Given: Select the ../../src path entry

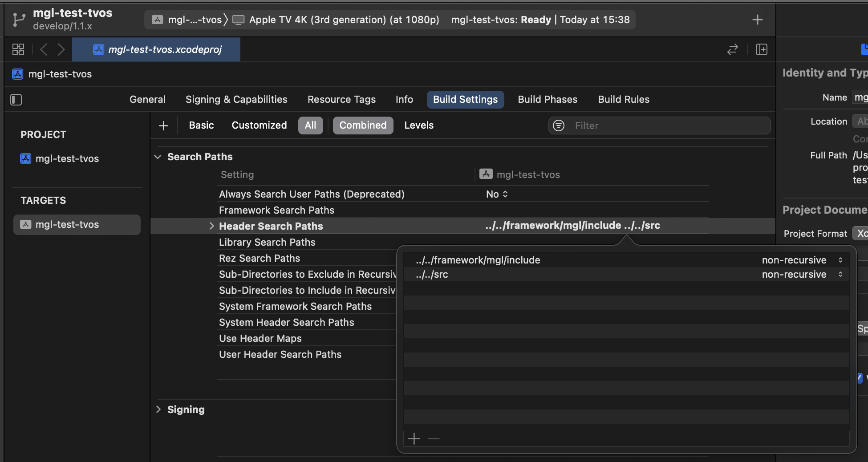Looking at the screenshot, I should [432, 274].
